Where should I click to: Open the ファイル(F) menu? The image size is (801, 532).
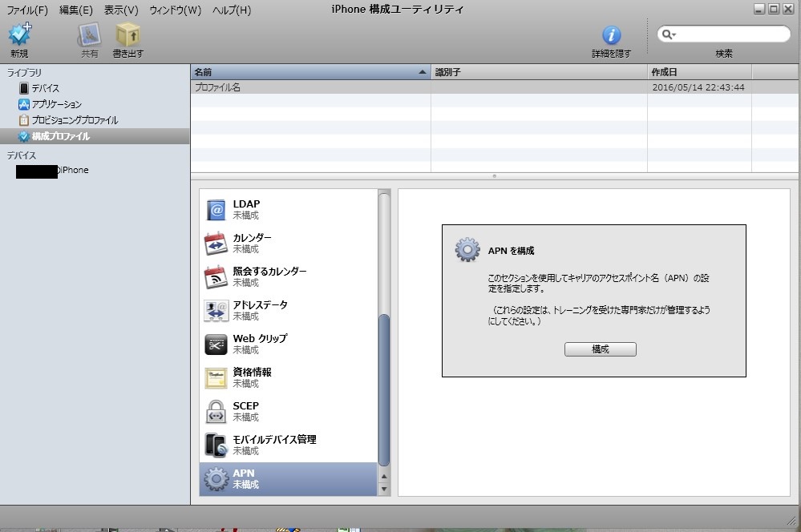pos(27,10)
